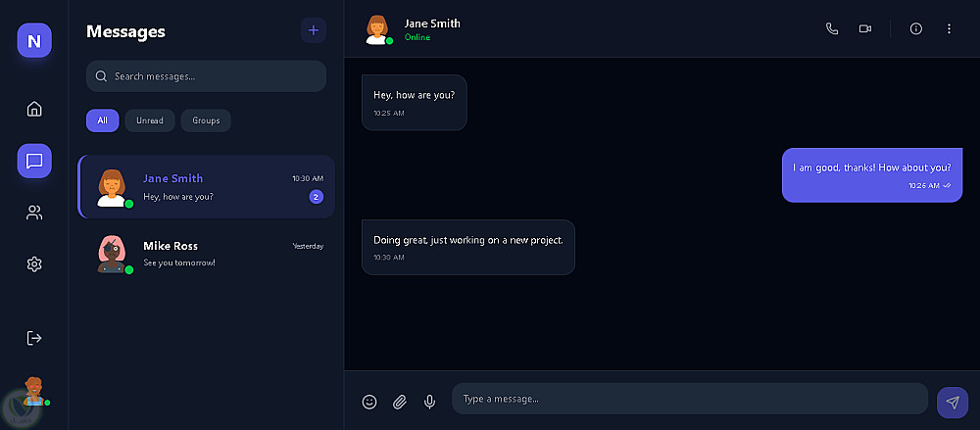Attach a file using the paperclip icon

coord(400,401)
